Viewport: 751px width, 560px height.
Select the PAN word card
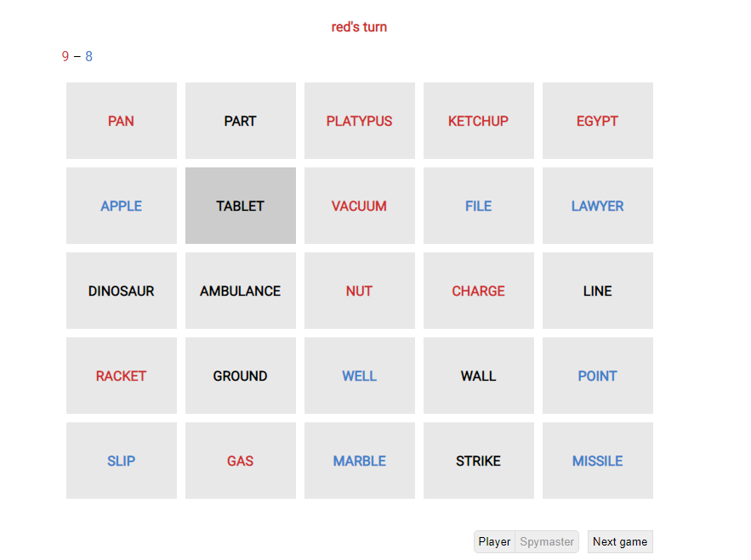point(121,121)
